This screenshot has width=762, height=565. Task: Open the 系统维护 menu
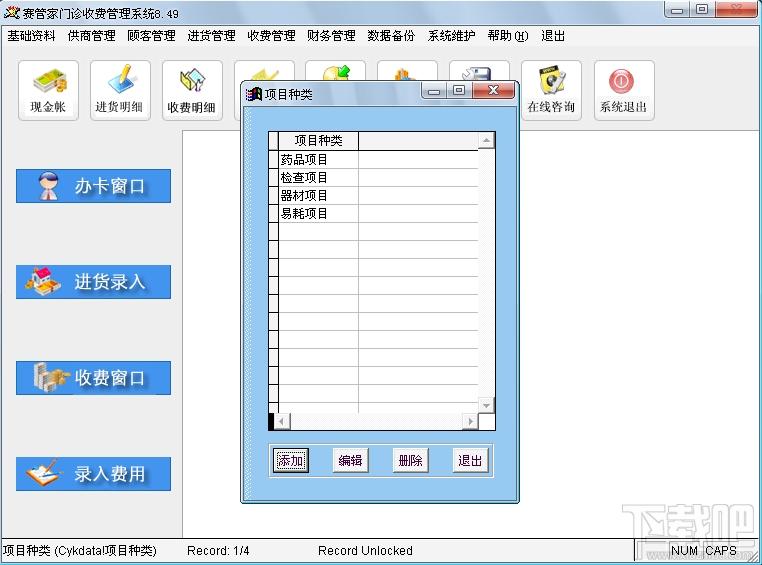pyautogui.click(x=451, y=36)
